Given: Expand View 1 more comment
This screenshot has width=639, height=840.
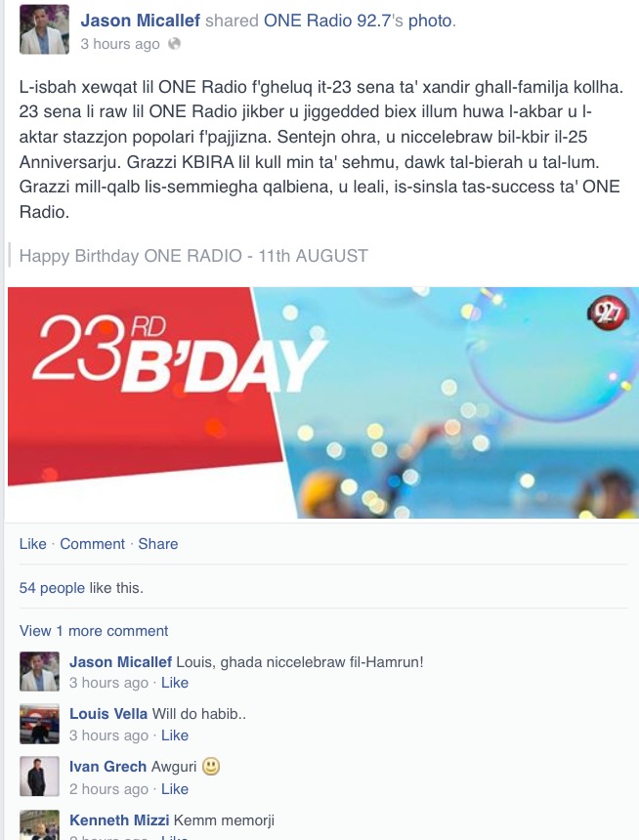Looking at the screenshot, I should click(x=94, y=631).
